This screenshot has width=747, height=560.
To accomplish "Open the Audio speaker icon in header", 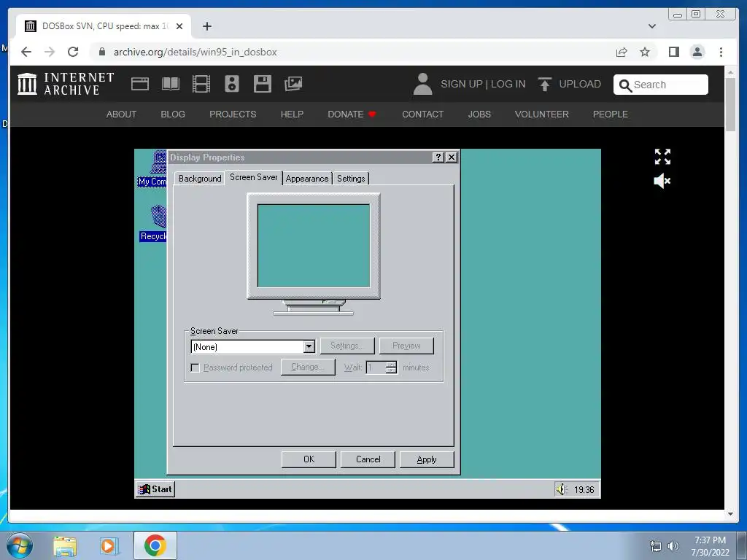I will [231, 85].
